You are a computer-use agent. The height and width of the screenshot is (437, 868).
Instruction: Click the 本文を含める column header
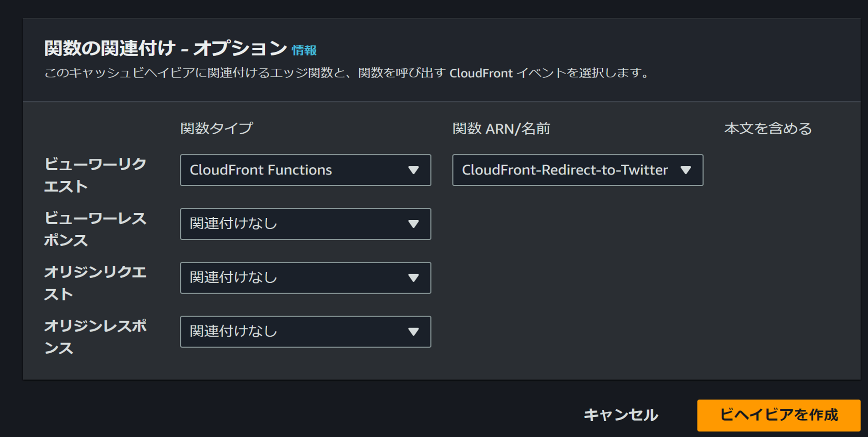(x=768, y=128)
